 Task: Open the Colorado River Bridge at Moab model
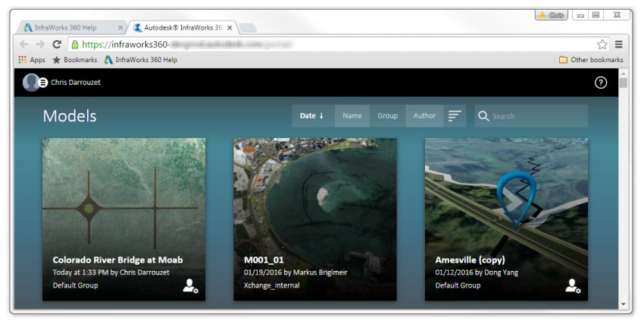[x=124, y=219]
